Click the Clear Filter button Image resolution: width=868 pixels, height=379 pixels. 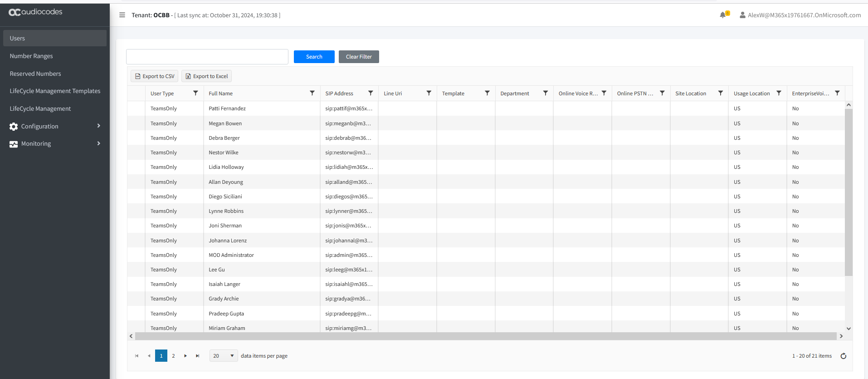pyautogui.click(x=359, y=57)
